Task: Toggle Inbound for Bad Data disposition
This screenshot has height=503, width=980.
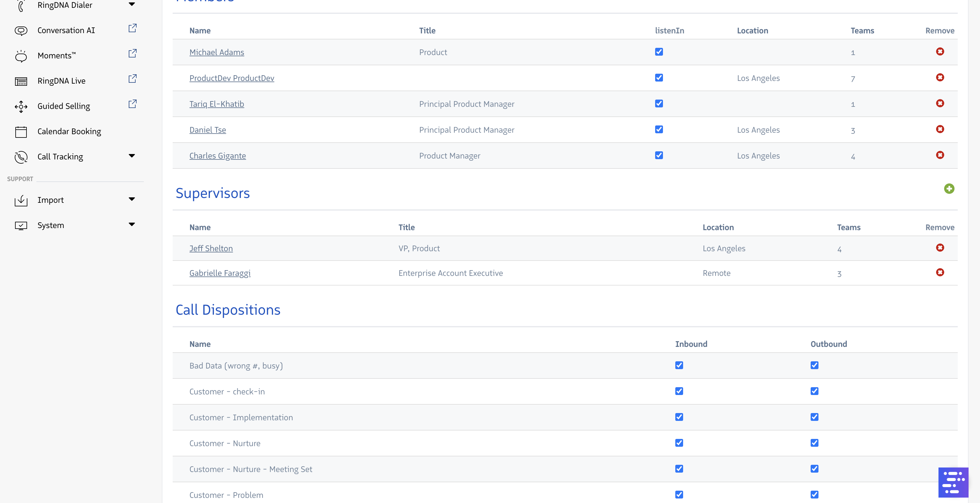Action: click(x=679, y=365)
